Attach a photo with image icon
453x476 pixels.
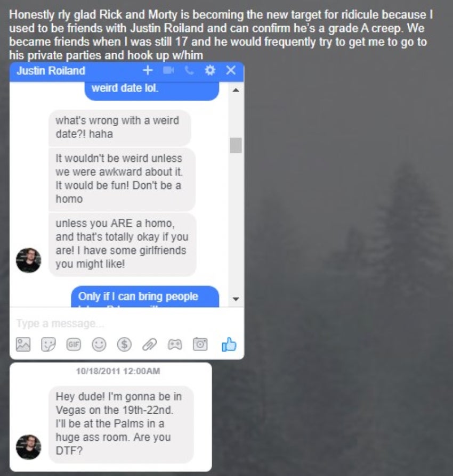click(23, 344)
